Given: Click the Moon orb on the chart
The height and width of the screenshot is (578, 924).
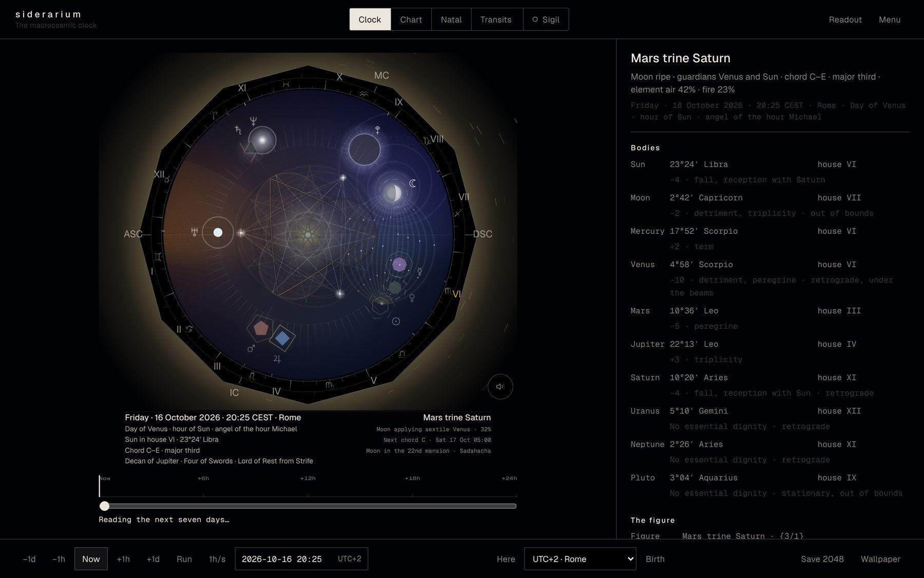Looking at the screenshot, I should pyautogui.click(x=393, y=193).
